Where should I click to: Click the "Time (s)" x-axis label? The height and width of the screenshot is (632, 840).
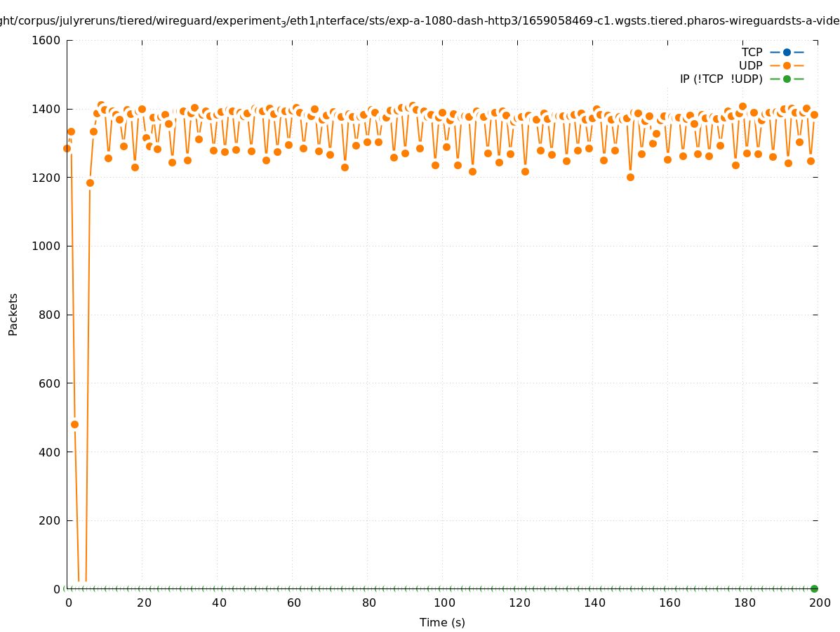tap(442, 622)
